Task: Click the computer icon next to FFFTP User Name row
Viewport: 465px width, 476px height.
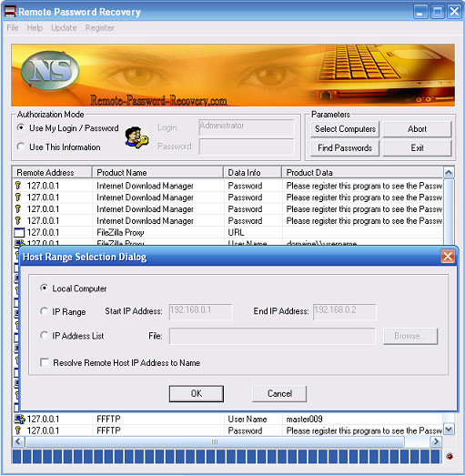Action: 20,420
